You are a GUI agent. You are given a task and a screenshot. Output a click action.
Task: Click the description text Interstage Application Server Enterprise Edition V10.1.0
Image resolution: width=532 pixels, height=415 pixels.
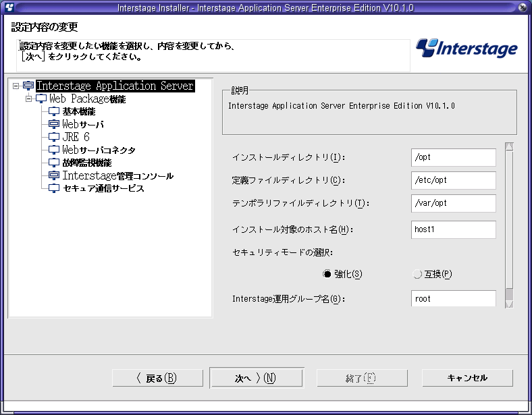point(342,106)
